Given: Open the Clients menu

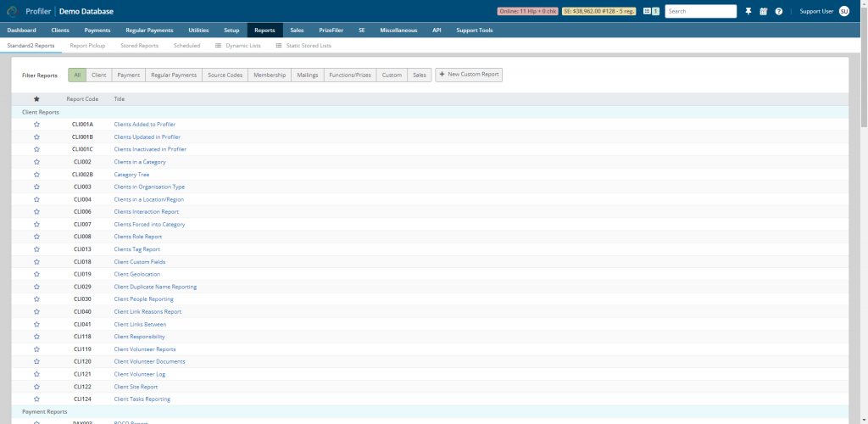Looking at the screenshot, I should point(60,31).
